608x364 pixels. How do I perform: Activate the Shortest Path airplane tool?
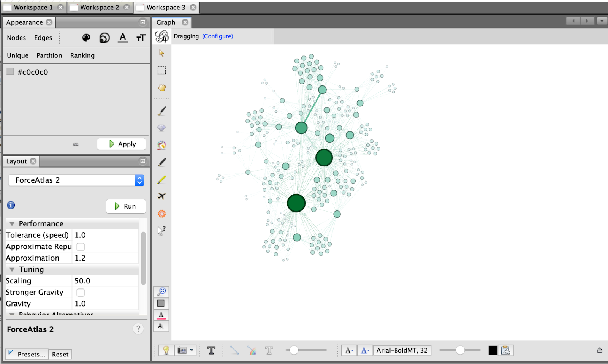click(161, 196)
